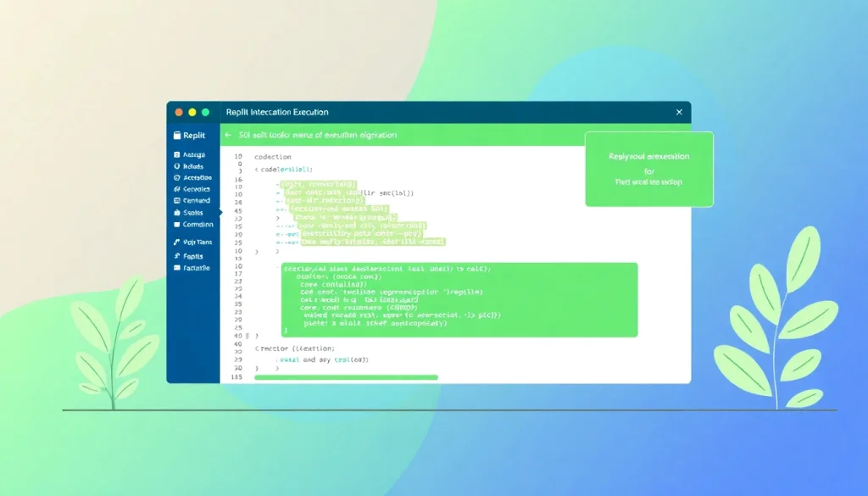Click the icon beside the Cervoies sidebar item
Viewport: 868px width, 496px height.
click(177, 189)
